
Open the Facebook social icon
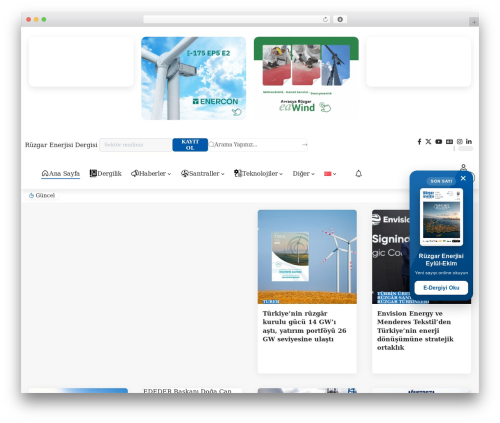coord(419,142)
